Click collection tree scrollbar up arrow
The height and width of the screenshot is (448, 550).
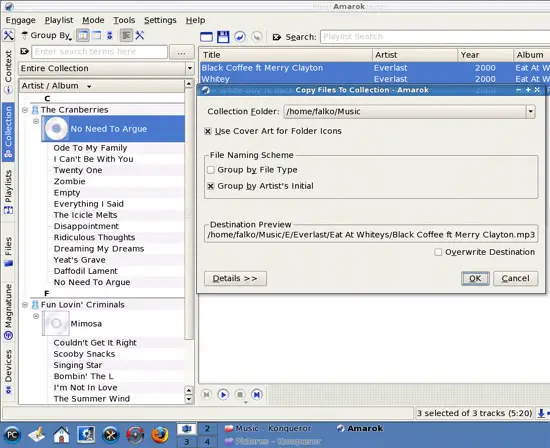(x=189, y=84)
